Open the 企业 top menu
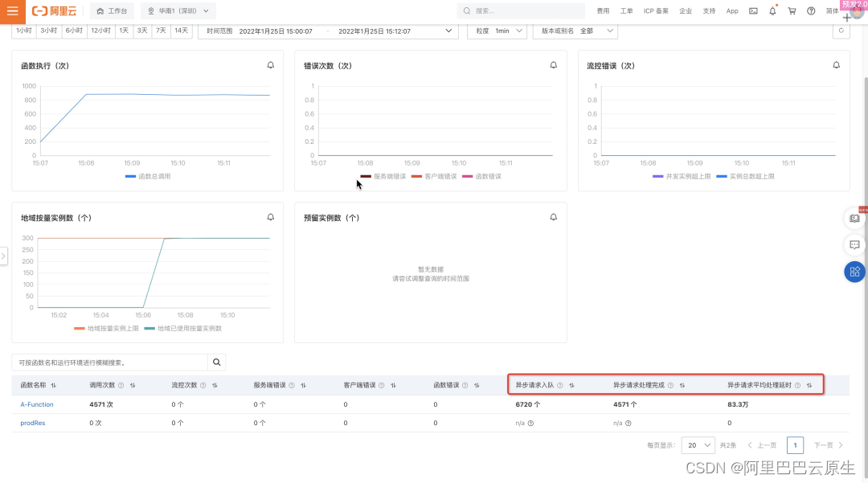868x483 pixels. click(686, 11)
